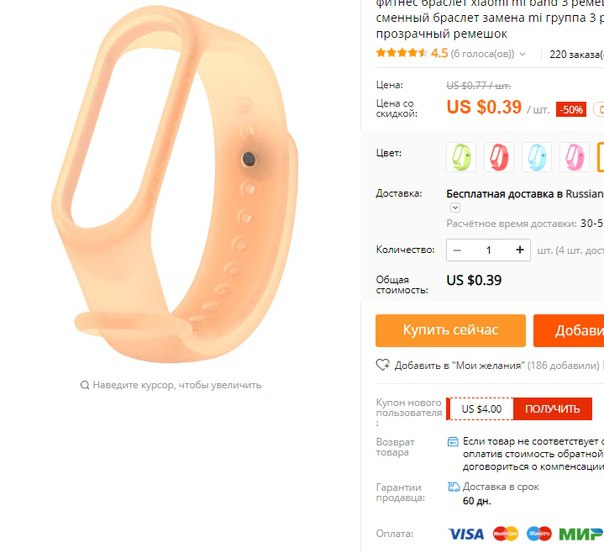Click the Купить сейчас button
This screenshot has height=553, width=604.
pyautogui.click(x=450, y=330)
